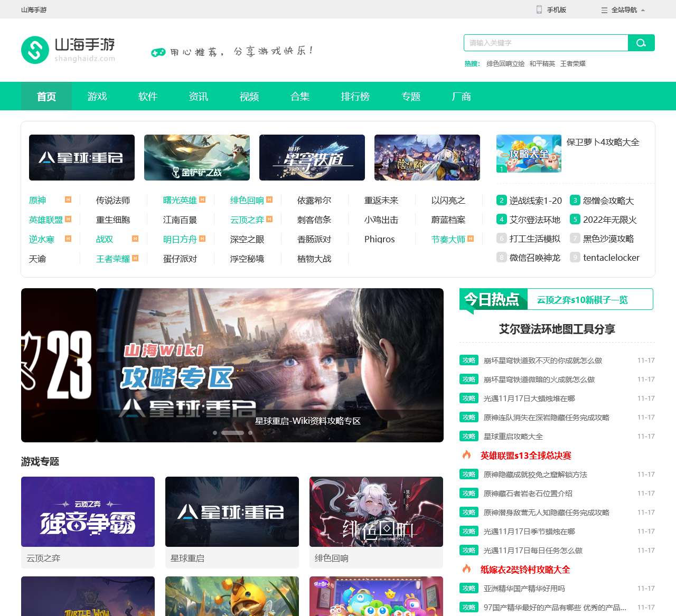Viewport: 676px width, 616px height.
Task: Click the 节奏大师 game link
Action: pyautogui.click(x=448, y=239)
